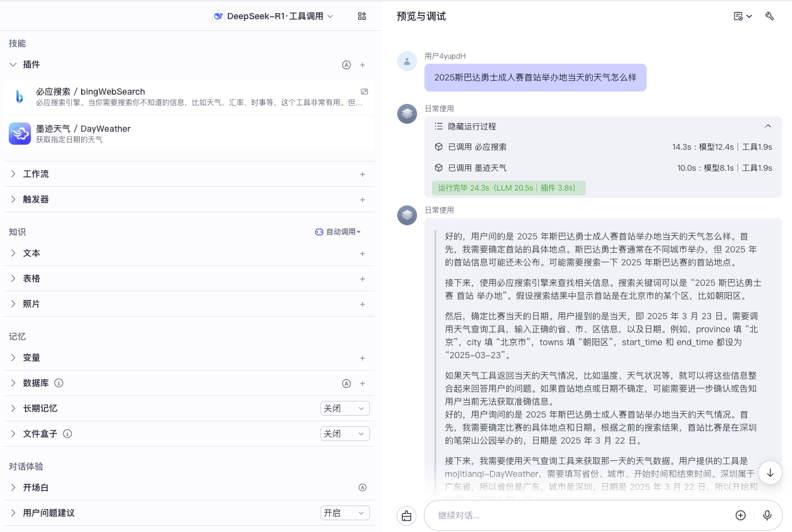Click the first 日常使用 bot avatar
The image size is (792, 532).
[x=407, y=114]
